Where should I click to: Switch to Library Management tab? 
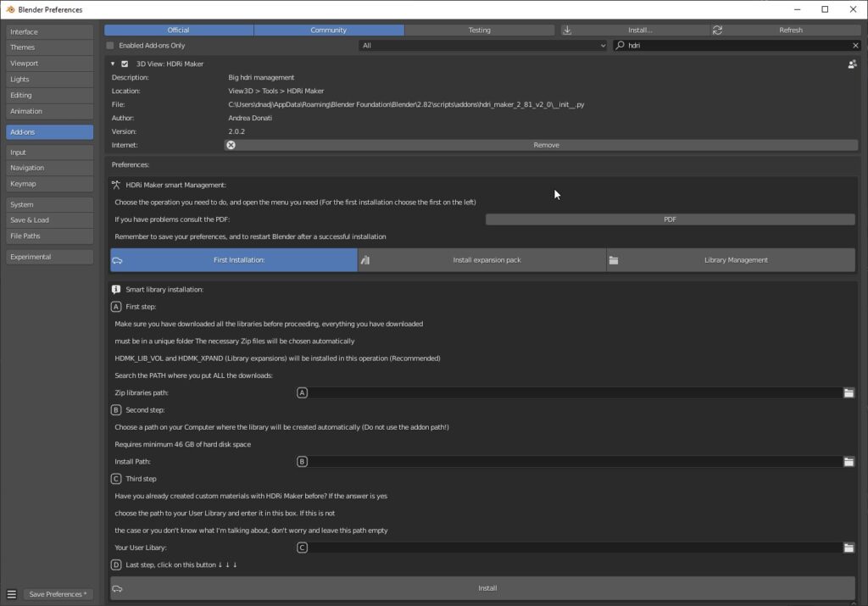tap(731, 260)
